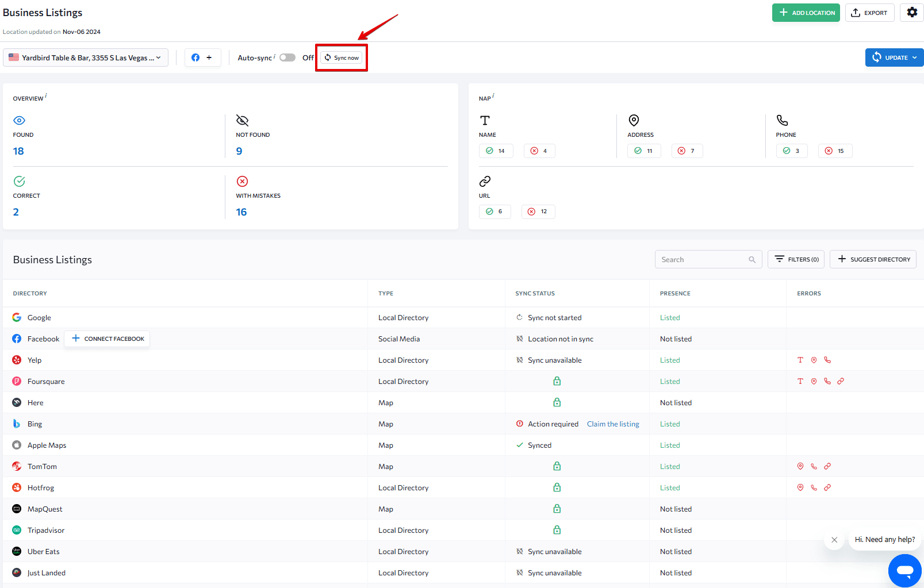924x588 pixels.
Task: Click the URL error count chip 12
Action: 538,212
